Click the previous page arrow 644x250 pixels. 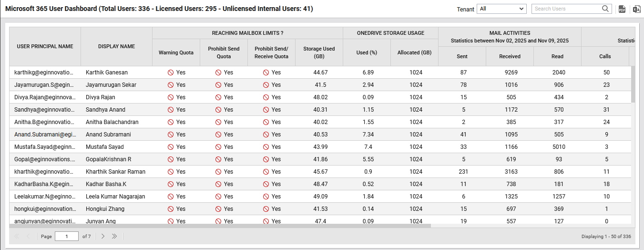(x=28, y=236)
